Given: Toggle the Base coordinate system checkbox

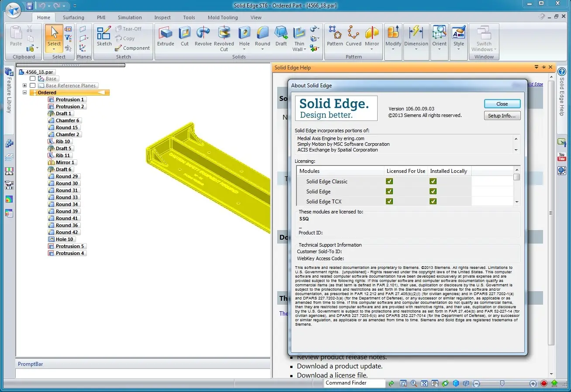Looking at the screenshot, I should (x=32, y=79).
